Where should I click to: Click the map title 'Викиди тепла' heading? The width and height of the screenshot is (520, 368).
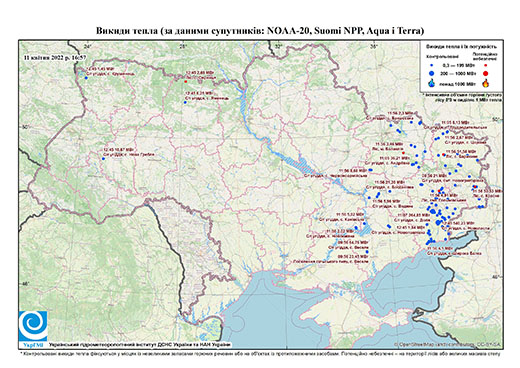pyautogui.click(x=260, y=31)
